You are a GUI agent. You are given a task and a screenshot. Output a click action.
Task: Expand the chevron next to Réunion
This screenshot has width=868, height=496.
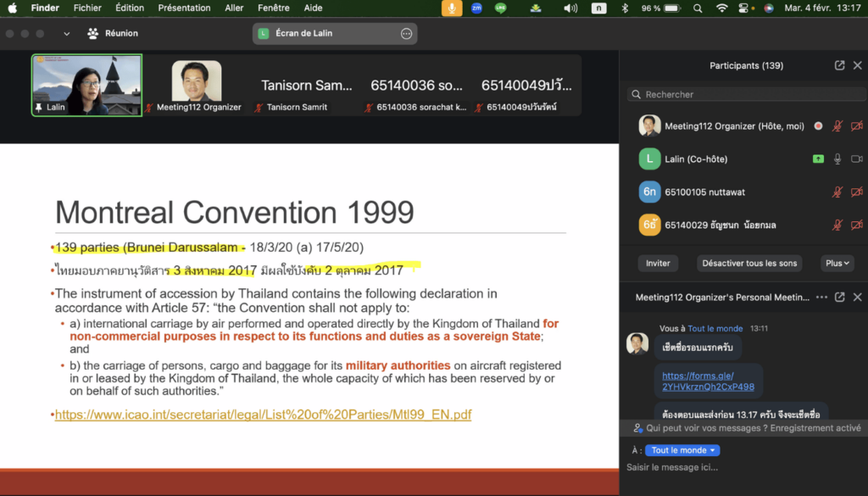pos(66,34)
